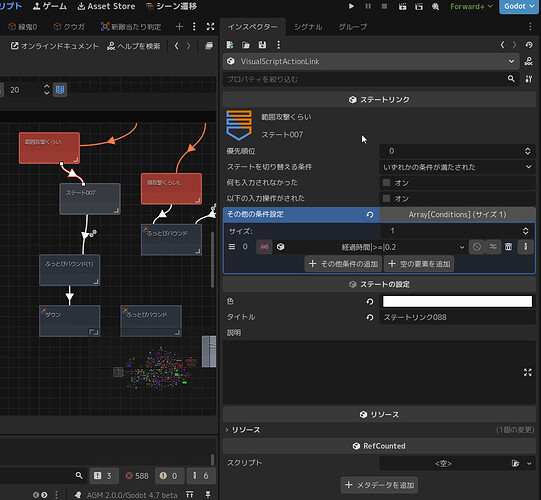This screenshot has width=541, height=500.
Task: Save the edited resource floppy icon
Action: [x=262, y=45]
